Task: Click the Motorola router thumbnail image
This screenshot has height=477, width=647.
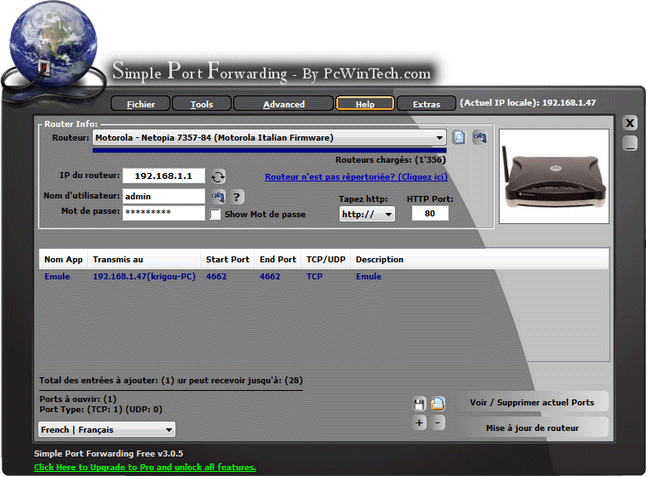Action: (x=554, y=177)
